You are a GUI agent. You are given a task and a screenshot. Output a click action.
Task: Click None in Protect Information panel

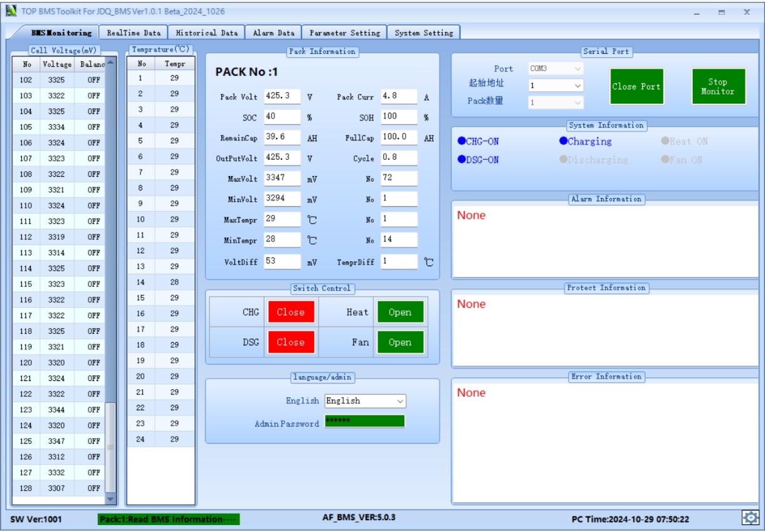pos(472,305)
